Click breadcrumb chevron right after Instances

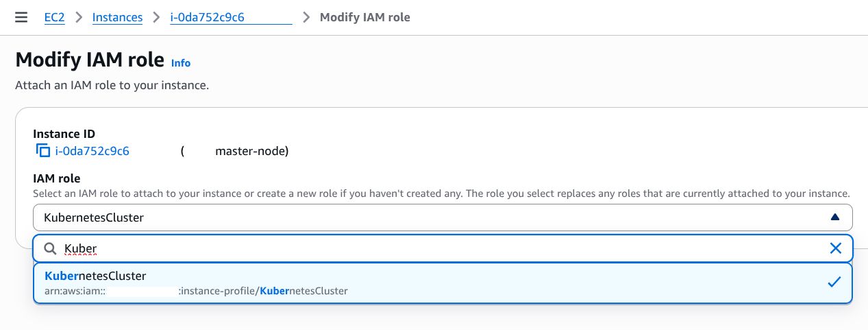click(156, 17)
